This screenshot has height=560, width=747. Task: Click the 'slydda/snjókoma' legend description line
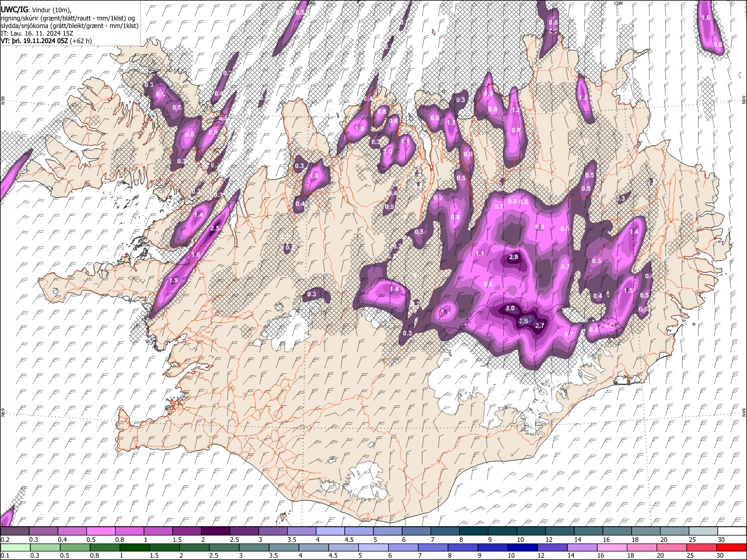(x=70, y=26)
